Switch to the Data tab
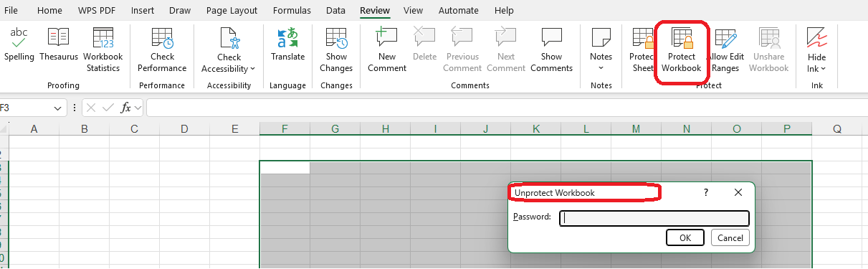 pyautogui.click(x=335, y=11)
